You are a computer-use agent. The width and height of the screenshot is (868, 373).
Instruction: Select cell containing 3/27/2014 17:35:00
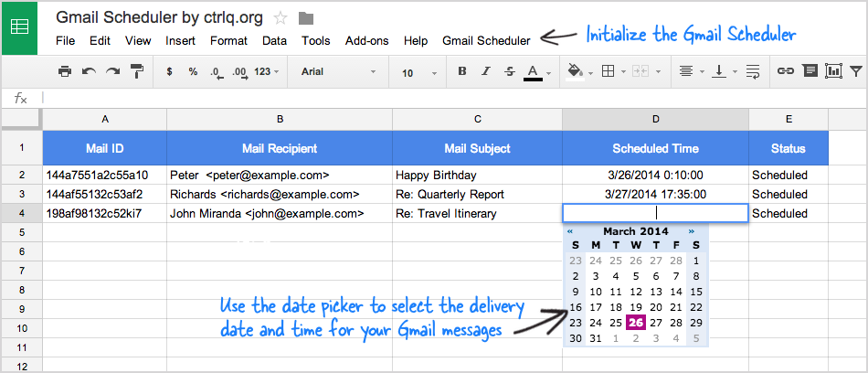tap(655, 195)
